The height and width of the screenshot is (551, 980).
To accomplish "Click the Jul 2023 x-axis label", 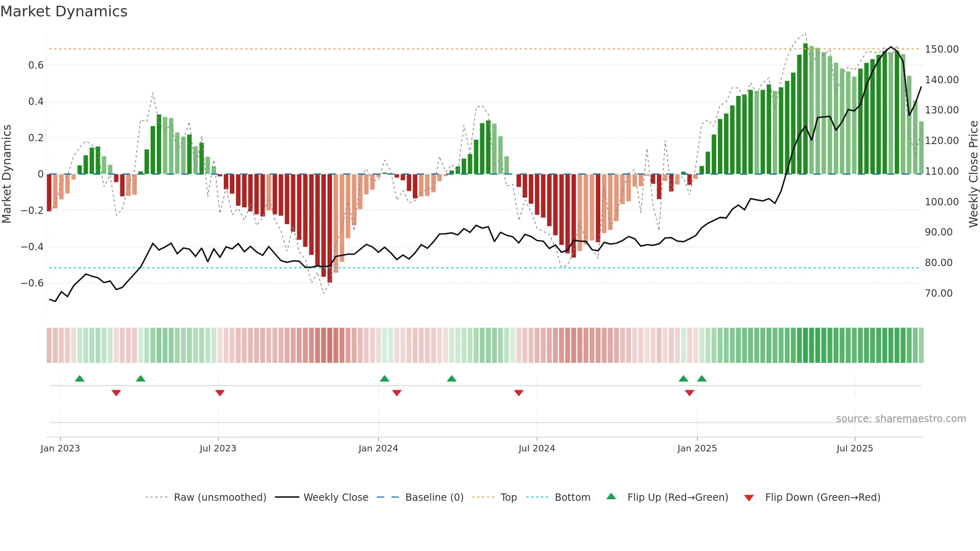I will (218, 448).
